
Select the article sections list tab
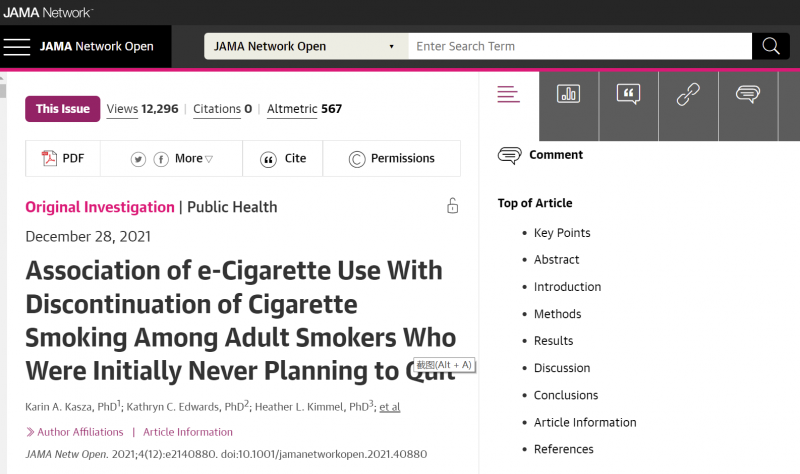(x=509, y=95)
